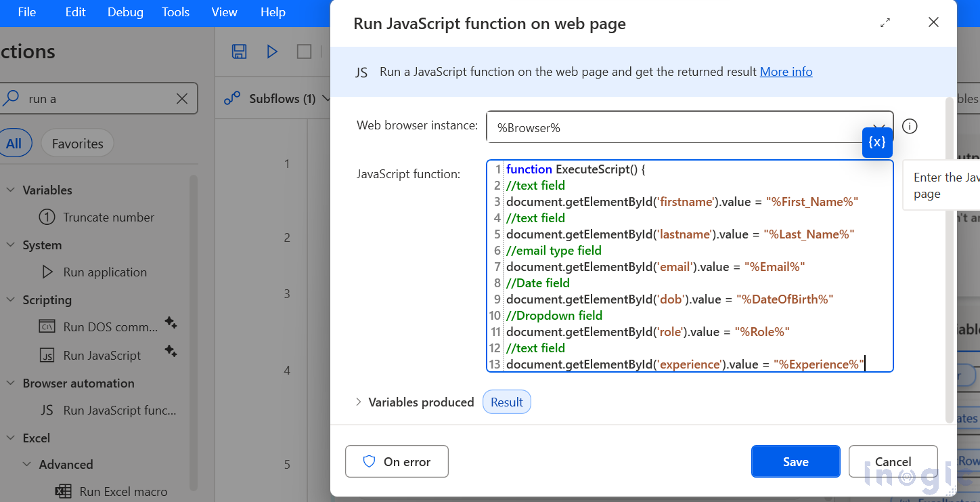Viewport: 980px width, 502px height.
Task: Expand the dialog using the diagonal arrow icon
Action: tap(885, 22)
